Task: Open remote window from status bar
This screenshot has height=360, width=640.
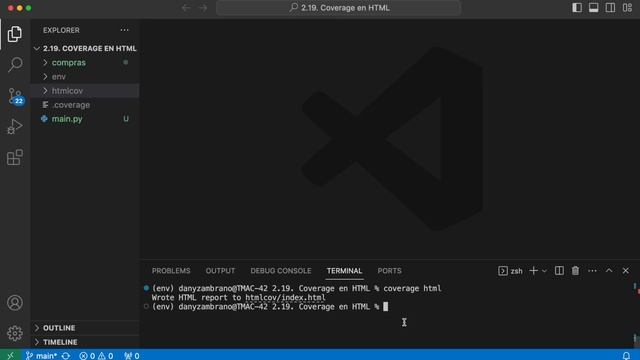Action: pos(10,356)
